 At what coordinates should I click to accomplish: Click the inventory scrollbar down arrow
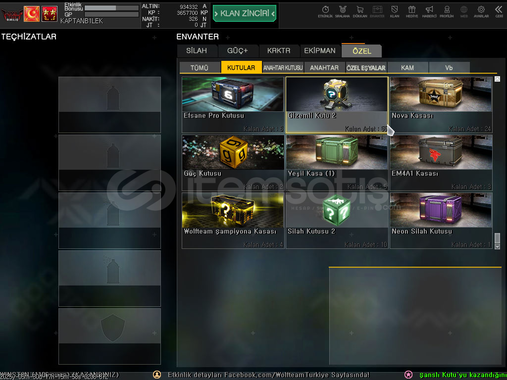click(x=497, y=247)
